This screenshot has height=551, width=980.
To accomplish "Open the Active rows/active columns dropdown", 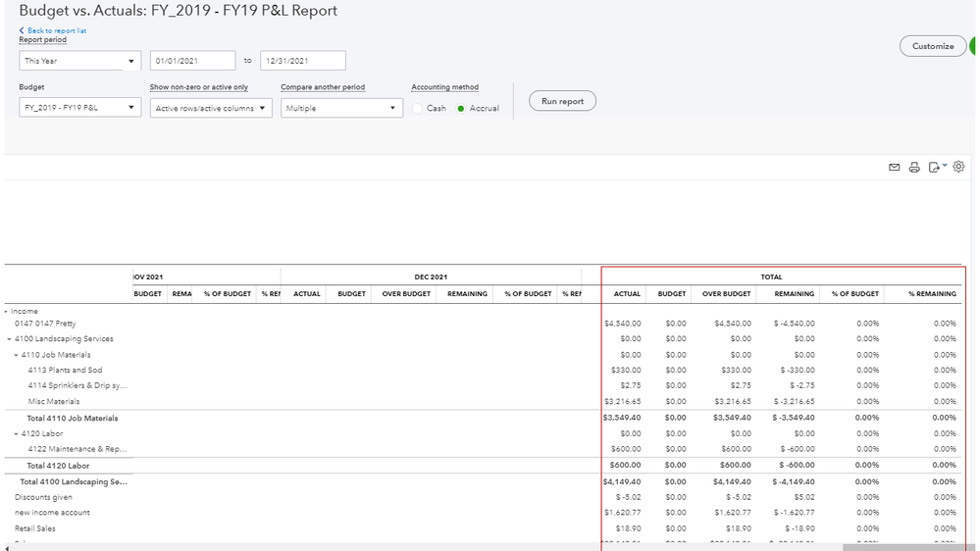I will tap(211, 108).
